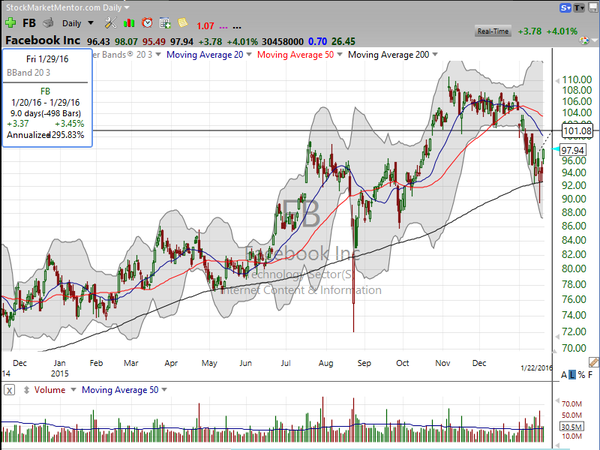Screen dimensions: 600x450
Task: Open the yellow sticky note icon
Action: click(183, 23)
